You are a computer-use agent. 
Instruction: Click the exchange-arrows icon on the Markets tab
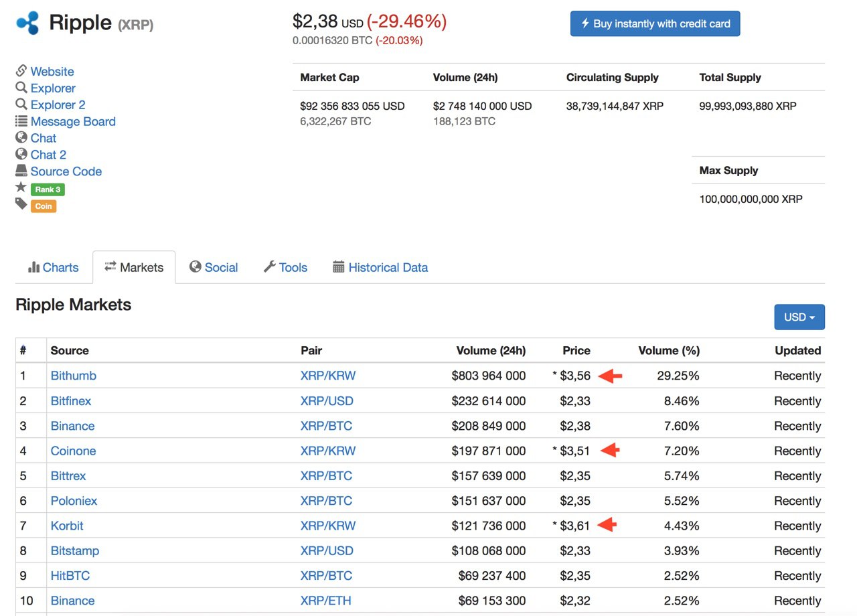click(x=110, y=266)
